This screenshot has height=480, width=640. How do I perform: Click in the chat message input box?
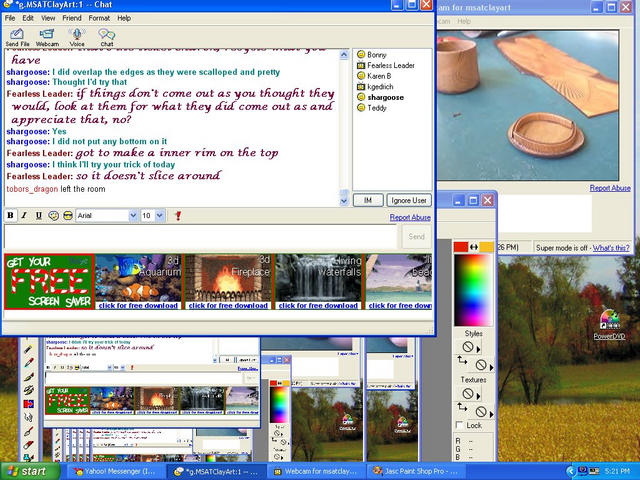tap(200, 237)
